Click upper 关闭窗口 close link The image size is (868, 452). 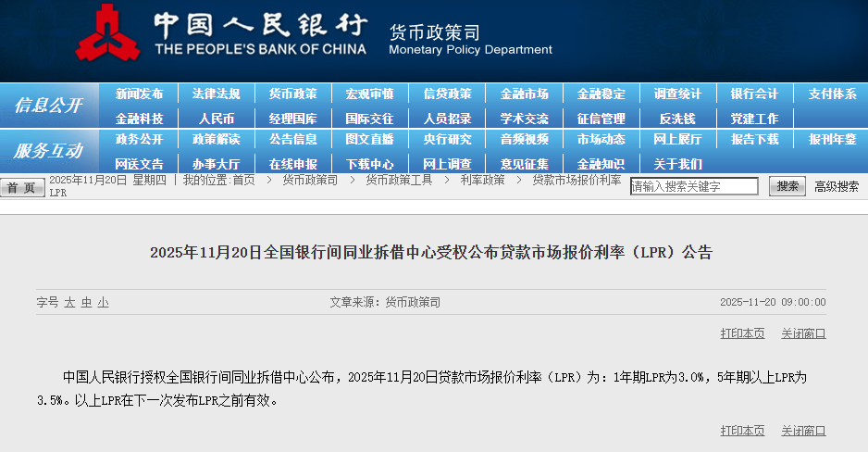point(803,333)
